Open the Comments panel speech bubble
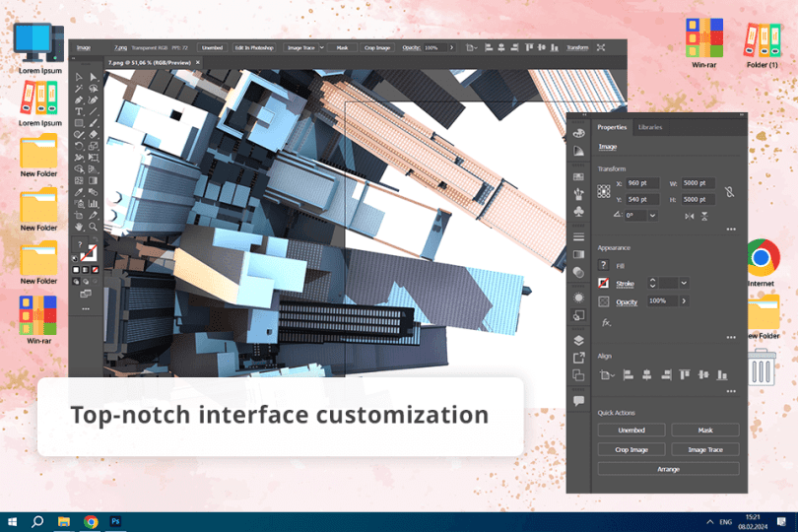The width and height of the screenshot is (798, 532). (578, 401)
